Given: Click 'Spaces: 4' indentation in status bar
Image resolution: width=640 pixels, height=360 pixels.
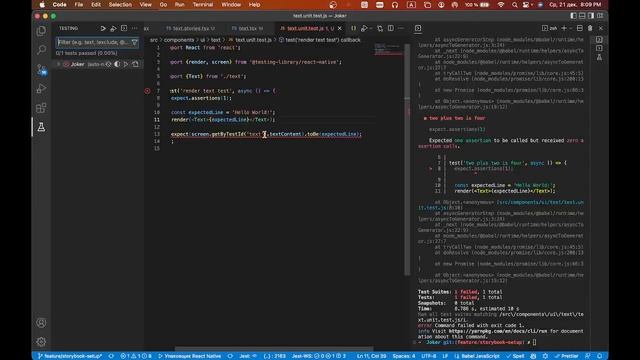Looking at the screenshot, I should pyautogui.click(x=404, y=356).
